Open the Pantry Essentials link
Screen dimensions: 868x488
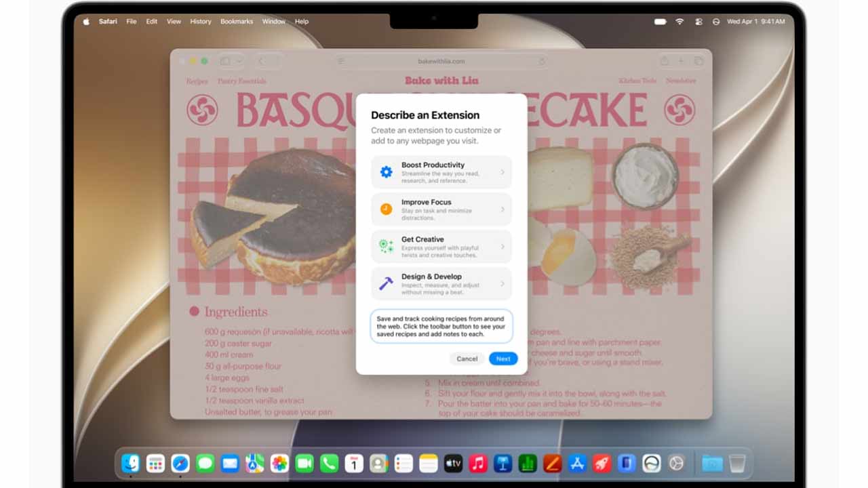(242, 81)
